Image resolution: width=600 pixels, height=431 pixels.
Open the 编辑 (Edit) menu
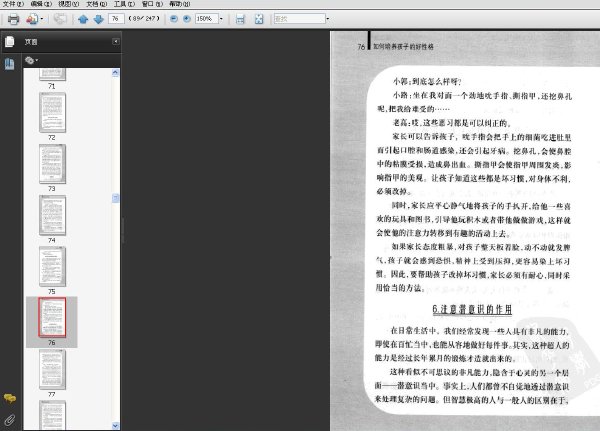coord(41,4)
